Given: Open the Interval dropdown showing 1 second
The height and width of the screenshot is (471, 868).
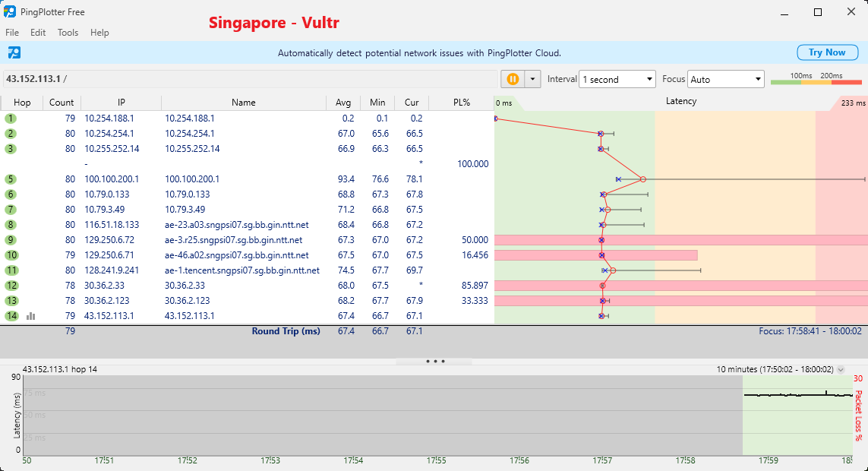Looking at the screenshot, I should (617, 79).
